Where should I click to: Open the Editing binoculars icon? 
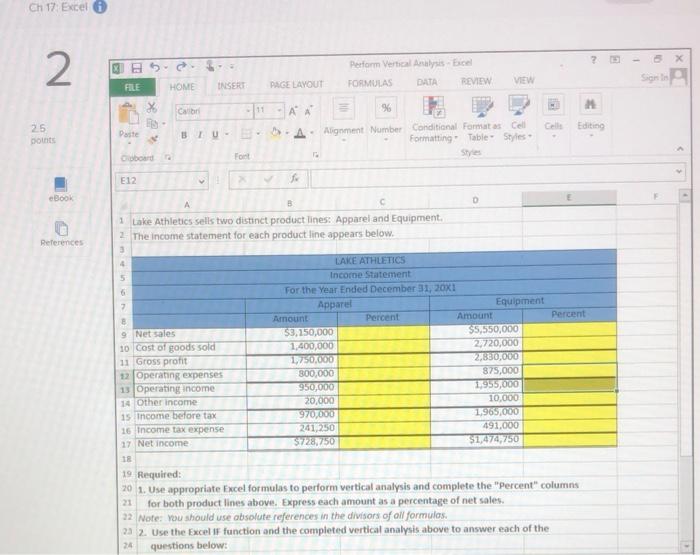click(x=590, y=104)
